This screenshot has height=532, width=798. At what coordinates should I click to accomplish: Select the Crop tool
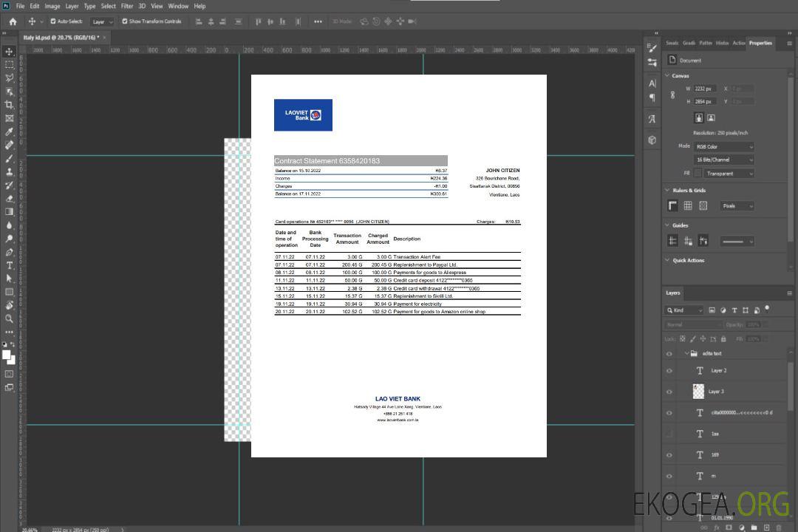click(x=10, y=105)
